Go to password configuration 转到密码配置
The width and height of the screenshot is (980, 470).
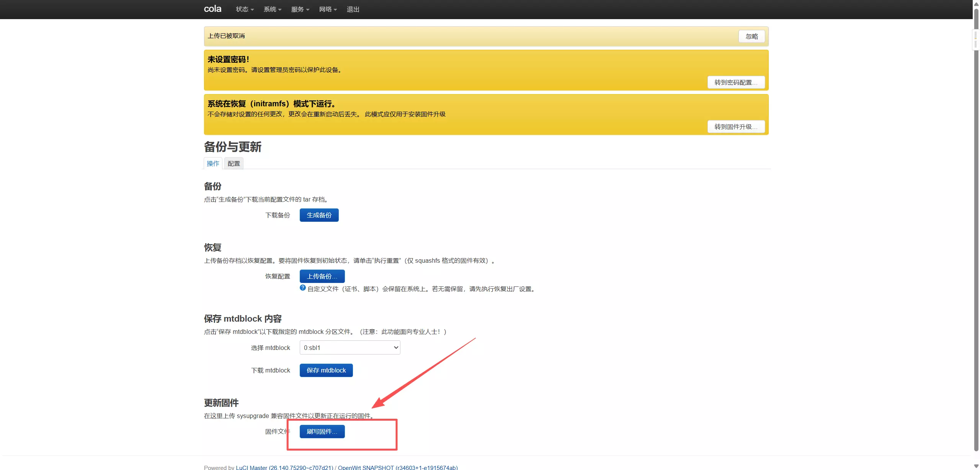click(x=736, y=82)
